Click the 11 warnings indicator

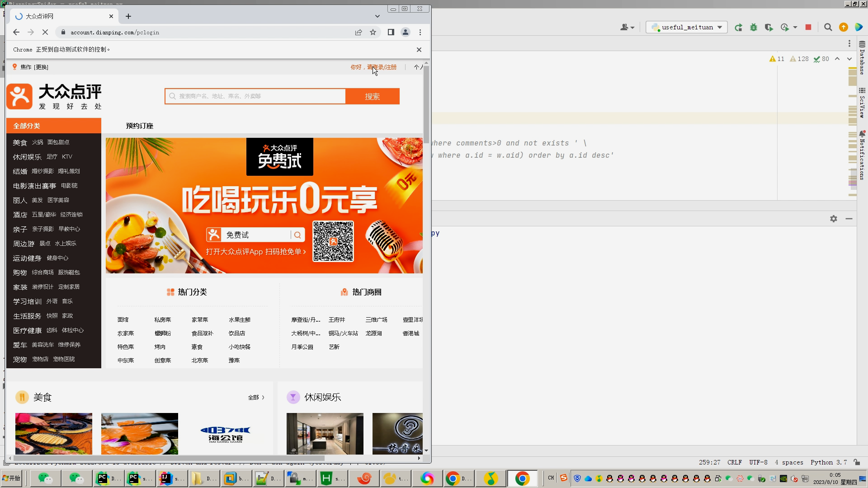click(x=777, y=59)
